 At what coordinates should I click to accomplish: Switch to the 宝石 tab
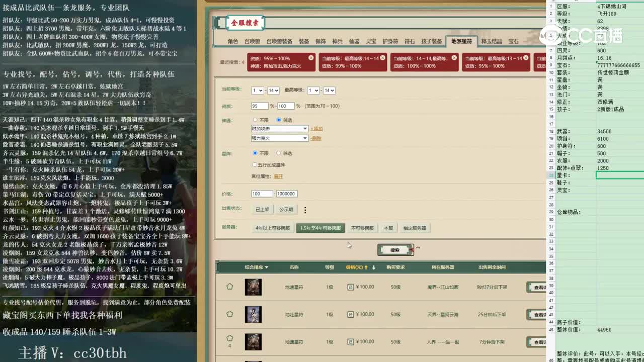click(x=514, y=42)
